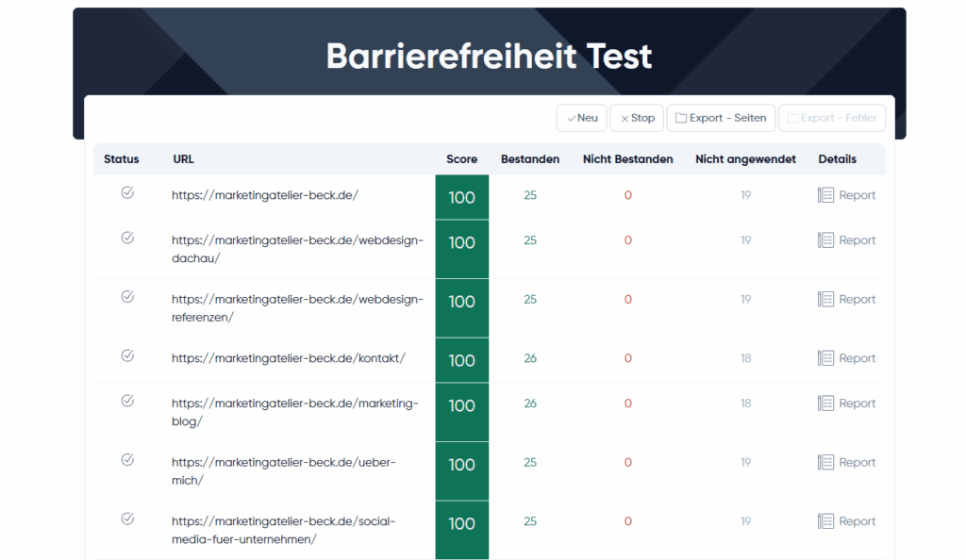Click status checkmark for marketing-blog row
Viewport: 966px width, 560px height.
point(127,401)
